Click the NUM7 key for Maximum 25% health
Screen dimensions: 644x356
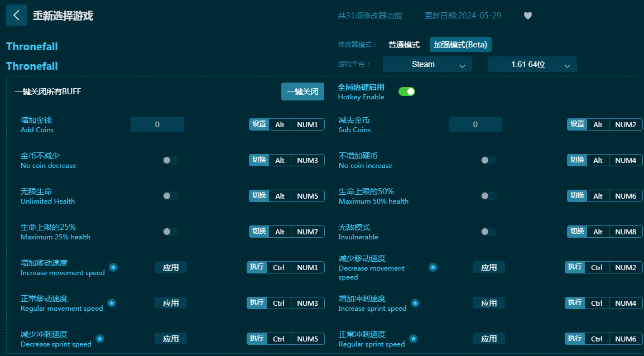click(307, 232)
